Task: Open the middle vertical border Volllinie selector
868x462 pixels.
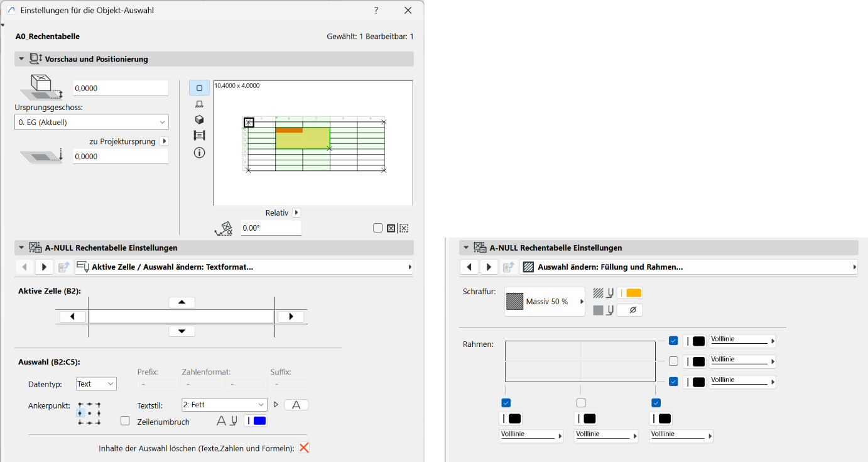Action: pyautogui.click(x=606, y=436)
